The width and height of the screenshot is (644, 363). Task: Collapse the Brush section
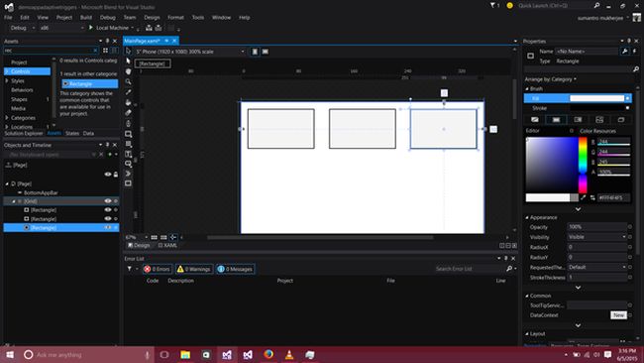tap(527, 89)
